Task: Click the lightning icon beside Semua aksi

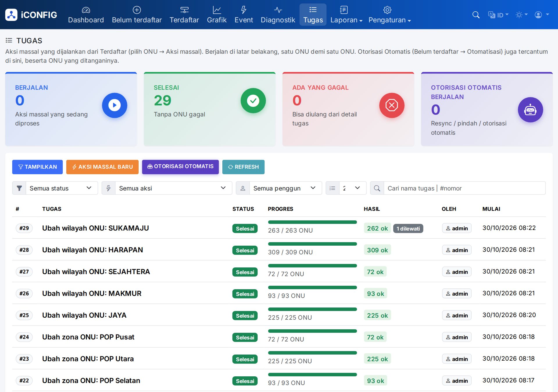Action: coord(108,188)
